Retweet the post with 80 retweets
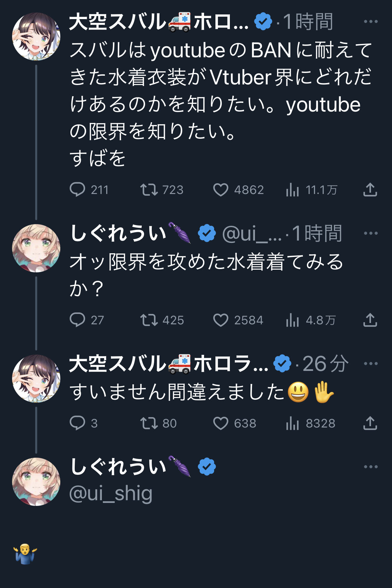 click(149, 423)
